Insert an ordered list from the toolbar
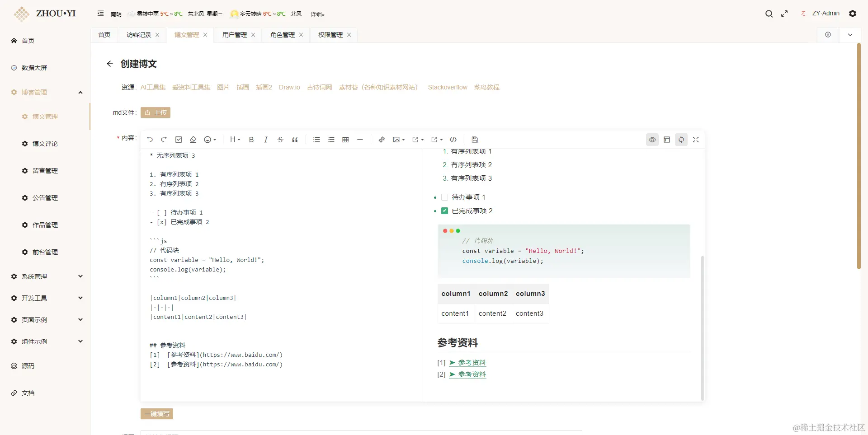Image resolution: width=868 pixels, height=435 pixels. coord(331,140)
